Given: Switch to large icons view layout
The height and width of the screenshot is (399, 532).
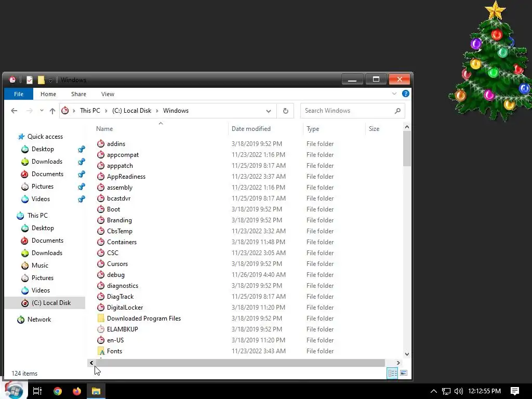Looking at the screenshot, I should tap(403, 373).
